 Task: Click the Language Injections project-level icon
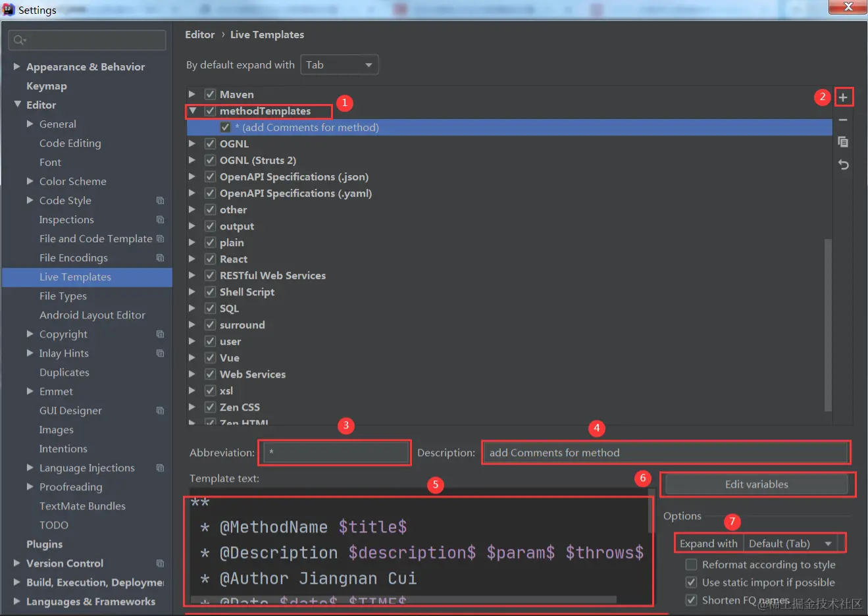pyautogui.click(x=160, y=467)
